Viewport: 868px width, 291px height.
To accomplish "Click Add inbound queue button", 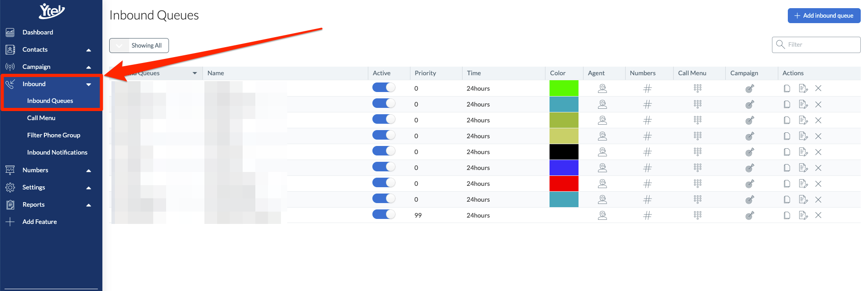I will coord(824,15).
